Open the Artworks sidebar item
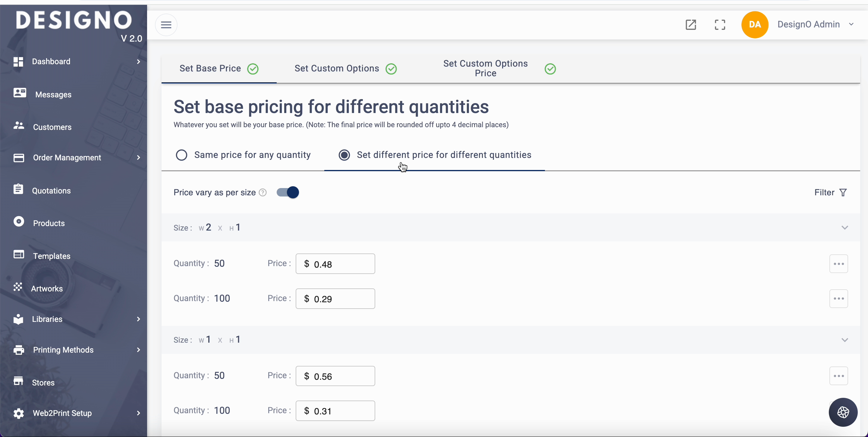The width and height of the screenshot is (868, 437). point(47,288)
